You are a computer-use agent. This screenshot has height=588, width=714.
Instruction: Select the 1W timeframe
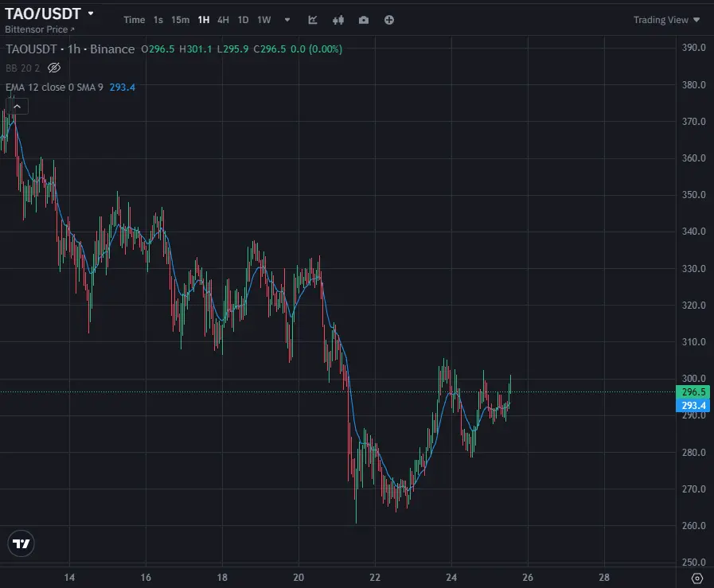click(264, 20)
